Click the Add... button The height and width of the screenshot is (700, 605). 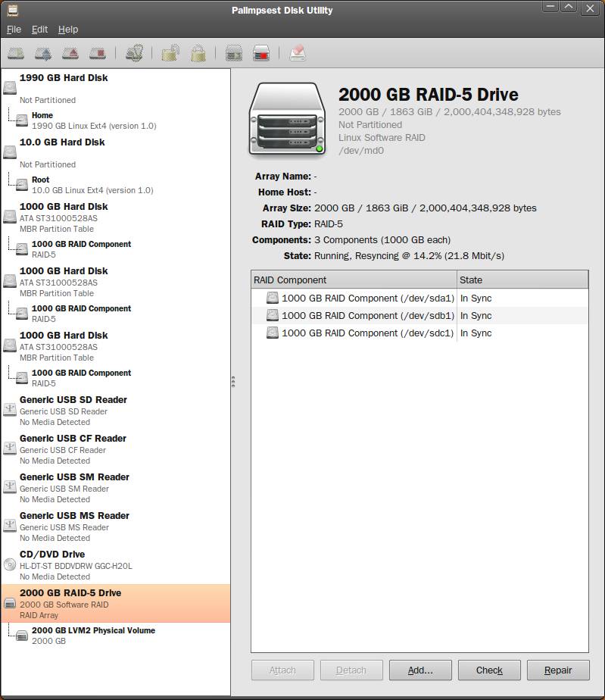click(x=420, y=670)
